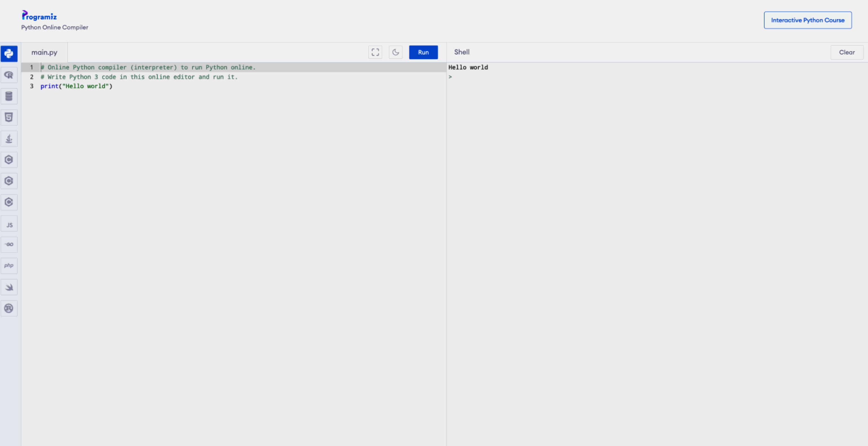Image resolution: width=868 pixels, height=446 pixels.
Task: Select the plain C compiler icon
Action: point(9,160)
